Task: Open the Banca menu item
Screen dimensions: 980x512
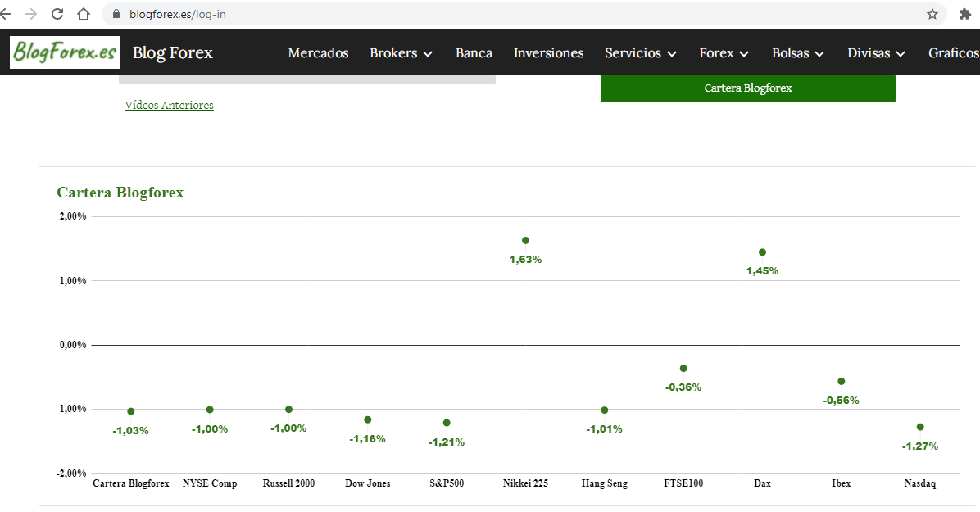Action: coord(474,53)
